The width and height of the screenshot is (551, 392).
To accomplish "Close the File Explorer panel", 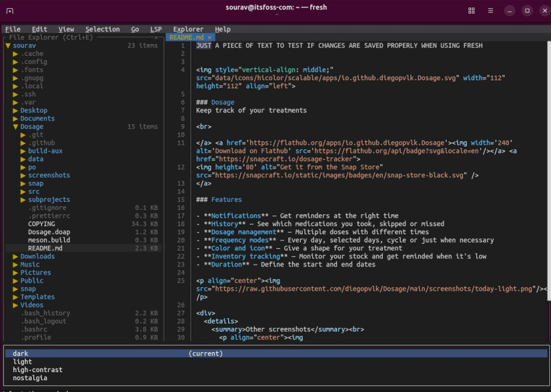I will [157, 38].
